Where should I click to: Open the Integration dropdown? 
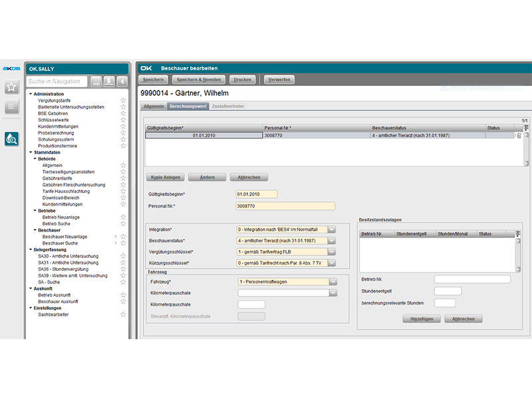pos(332,229)
